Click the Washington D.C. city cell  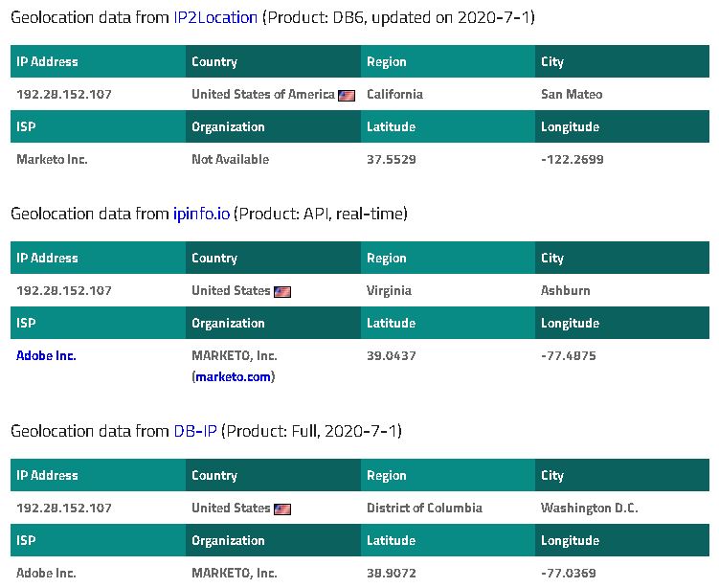pos(589,508)
